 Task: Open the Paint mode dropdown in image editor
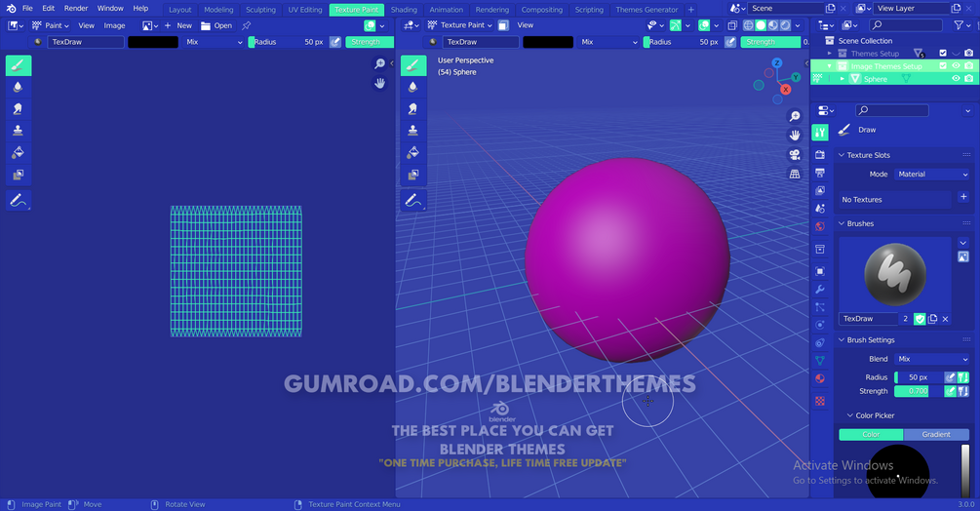[50, 25]
